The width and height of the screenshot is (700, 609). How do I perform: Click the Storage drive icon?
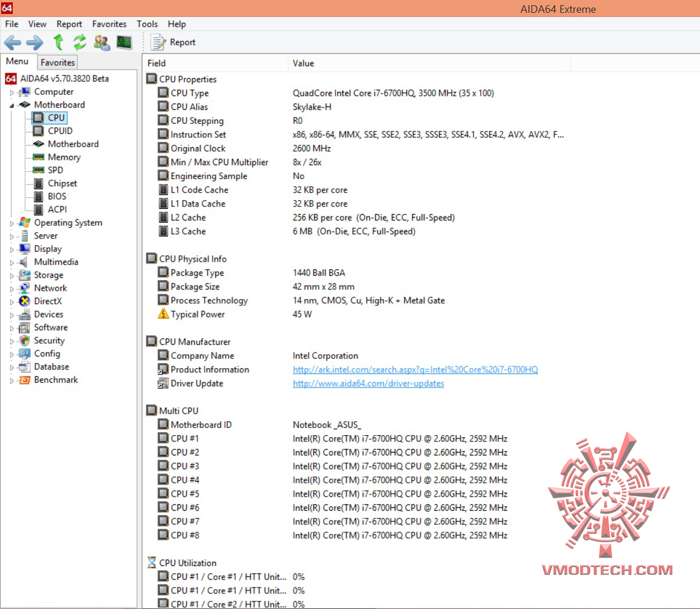tap(24, 275)
